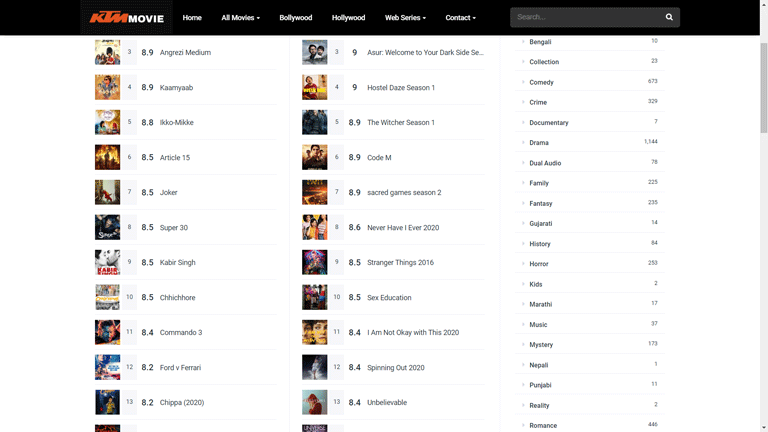Open the Comedy genre category
This screenshot has width=768, height=432.
point(541,82)
